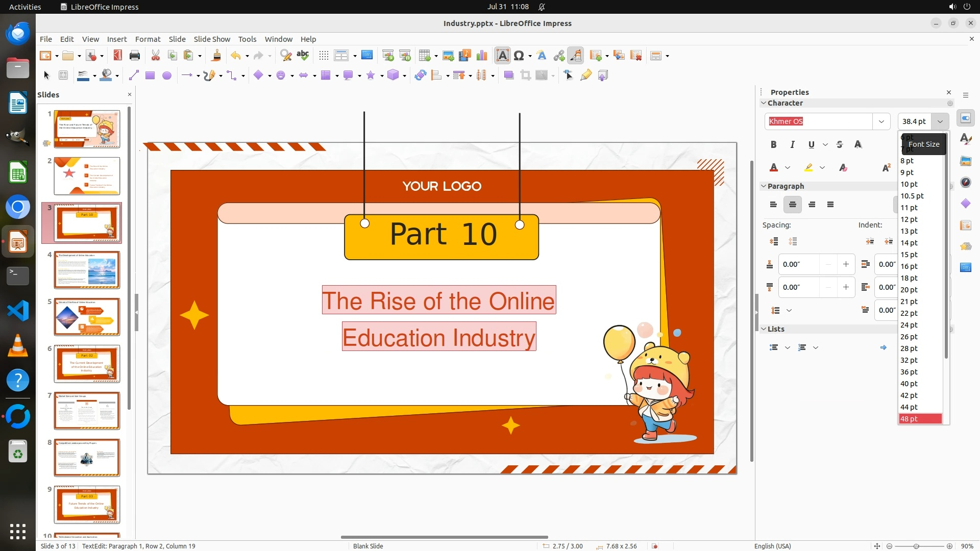Toggle Italic formatting in Character panel
The image size is (980, 551).
coord(792,144)
